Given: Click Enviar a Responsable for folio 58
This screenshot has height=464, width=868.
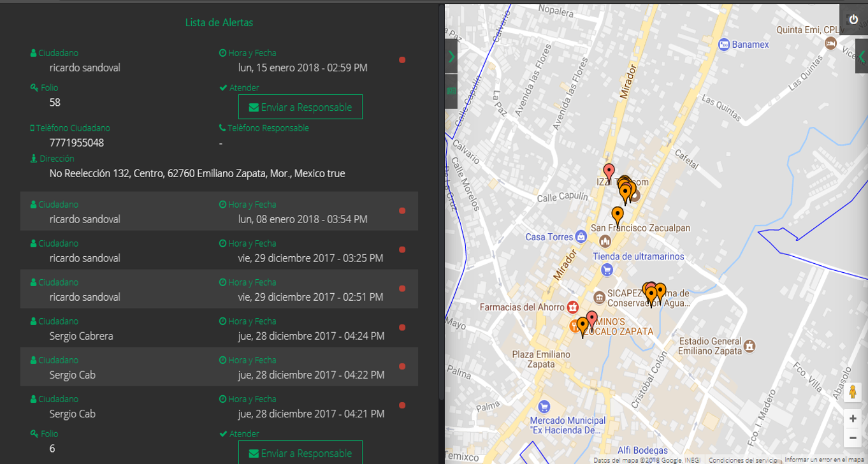Looking at the screenshot, I should click(300, 107).
